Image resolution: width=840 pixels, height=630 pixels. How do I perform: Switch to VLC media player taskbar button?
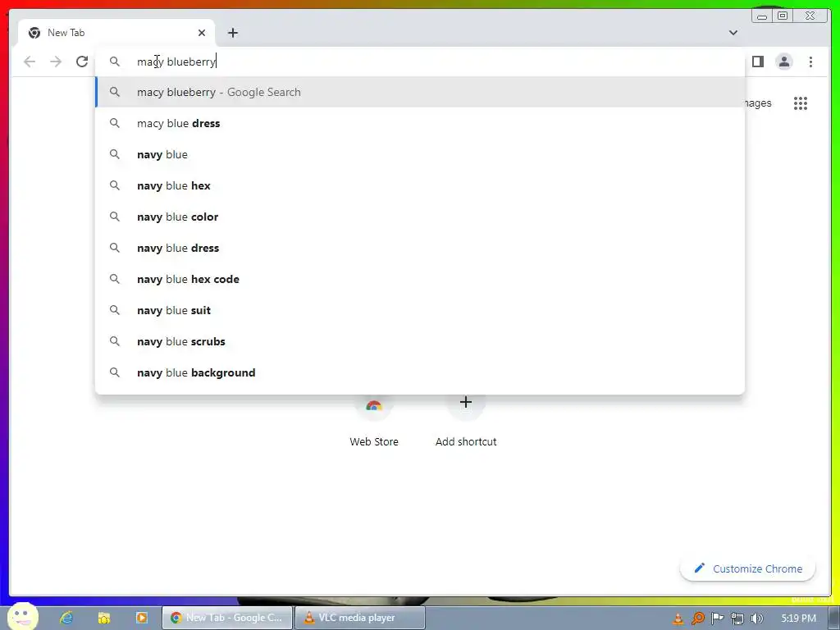coord(360,618)
